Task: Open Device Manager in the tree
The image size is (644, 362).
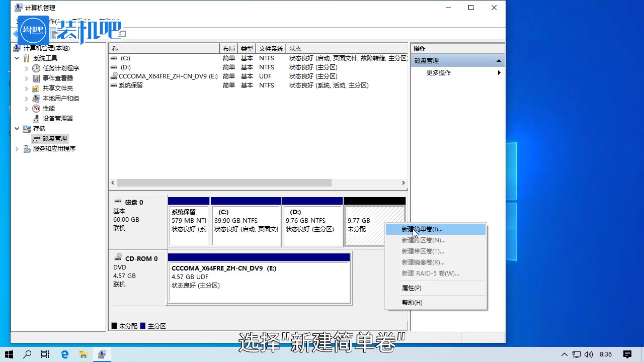Action: (x=57, y=119)
